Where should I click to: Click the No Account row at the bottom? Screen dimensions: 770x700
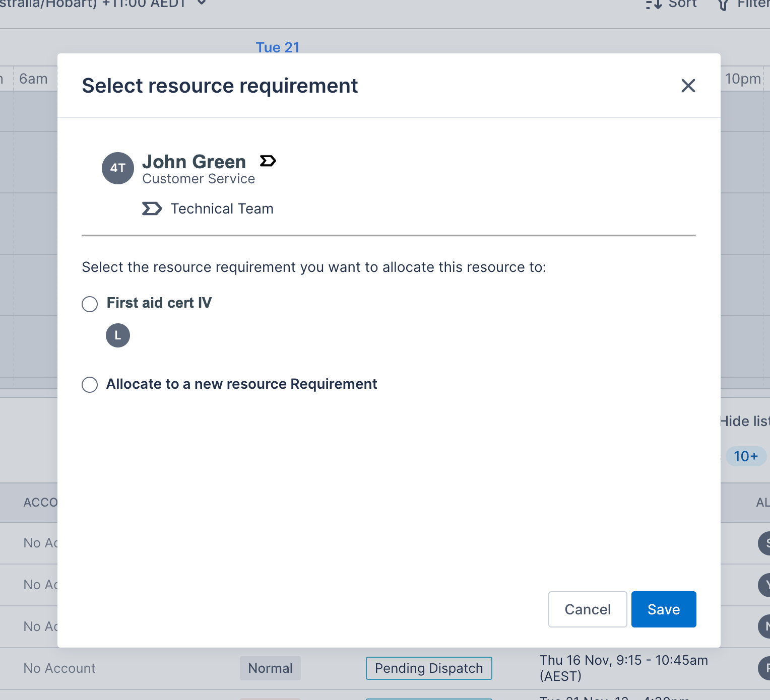(x=59, y=668)
